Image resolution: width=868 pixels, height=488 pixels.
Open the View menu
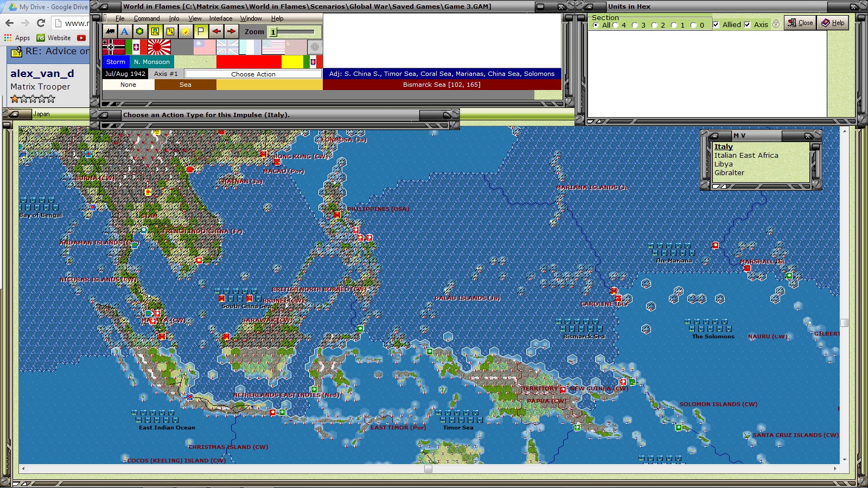(195, 18)
